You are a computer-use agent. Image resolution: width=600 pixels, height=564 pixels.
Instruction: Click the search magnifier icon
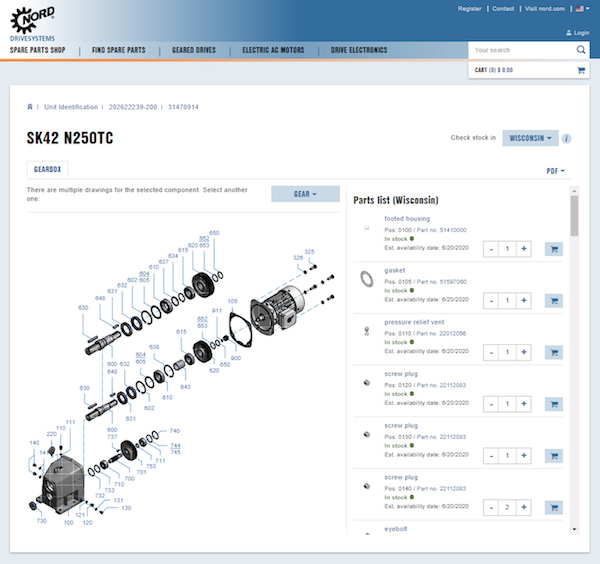[x=581, y=49]
